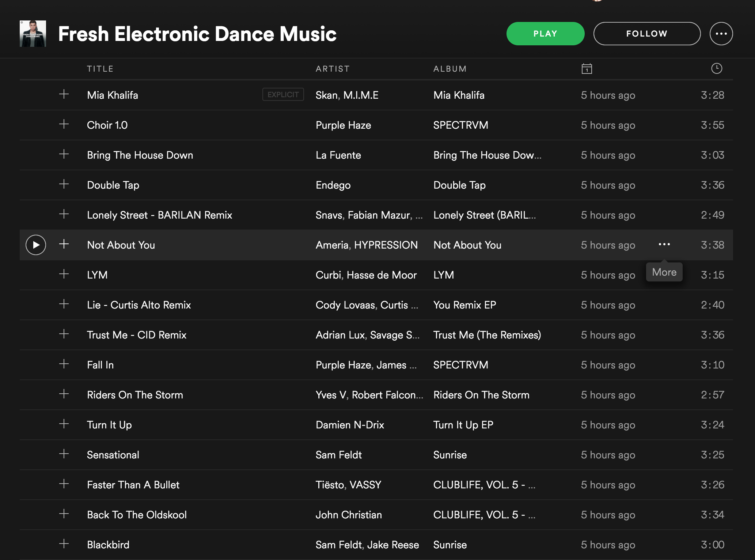Open artist Ameria, HYPRESSION
This screenshot has height=560, width=755.
pyautogui.click(x=367, y=245)
